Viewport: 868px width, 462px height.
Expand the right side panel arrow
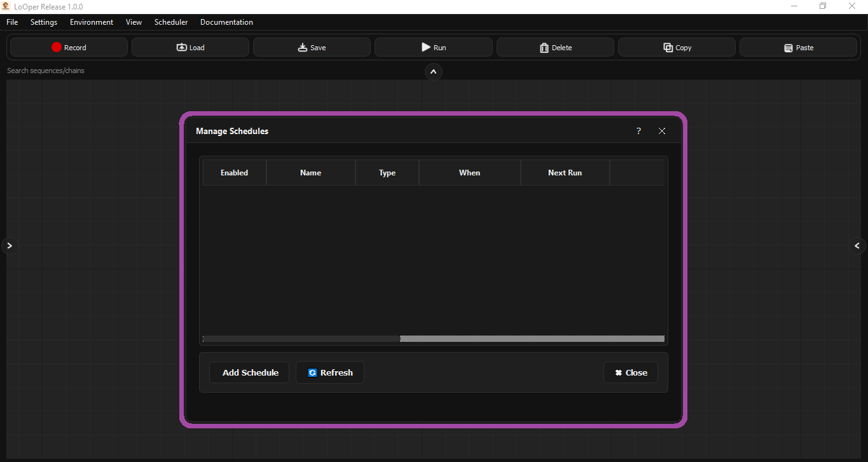[857, 245]
